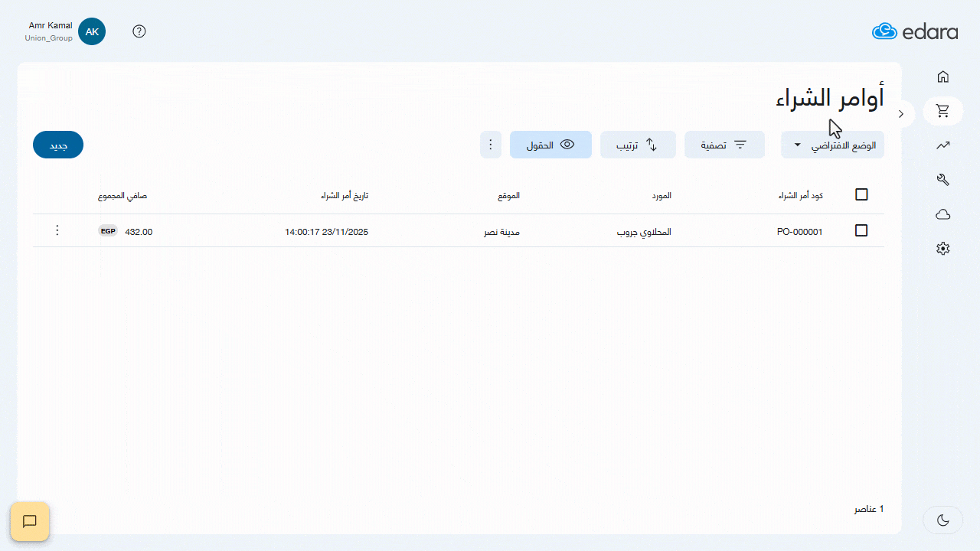Create new order with جديد button

58,145
